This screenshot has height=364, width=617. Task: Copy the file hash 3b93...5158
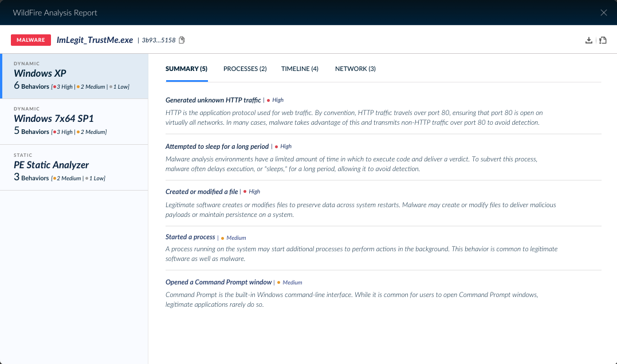[182, 40]
